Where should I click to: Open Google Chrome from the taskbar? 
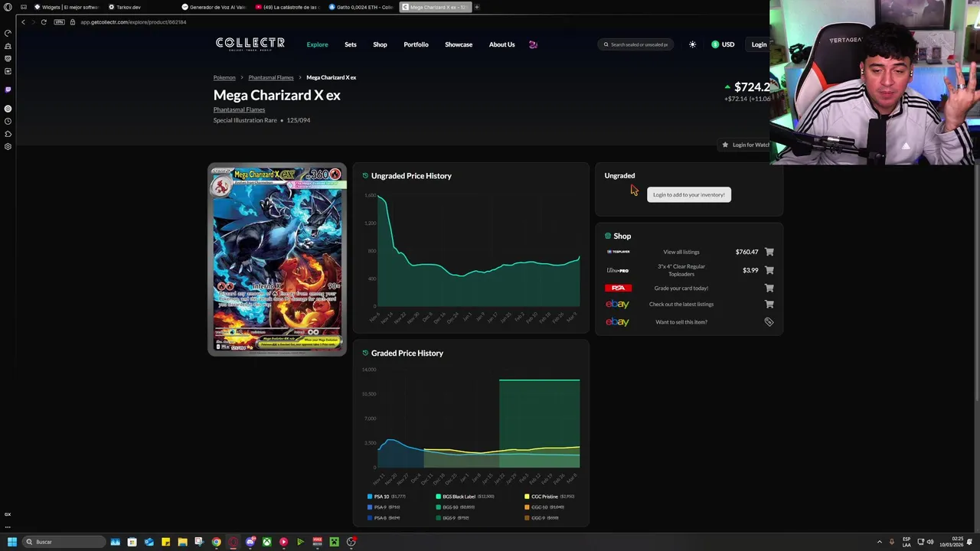pos(216,542)
